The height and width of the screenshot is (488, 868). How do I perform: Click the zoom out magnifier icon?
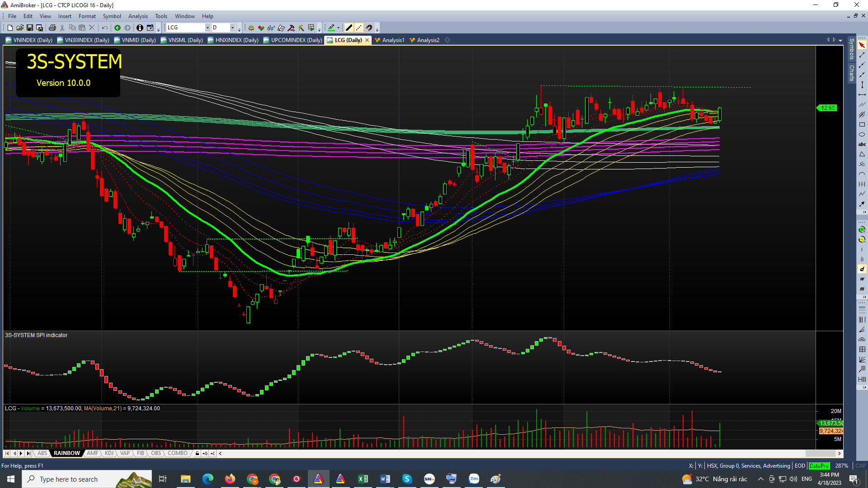(862, 239)
